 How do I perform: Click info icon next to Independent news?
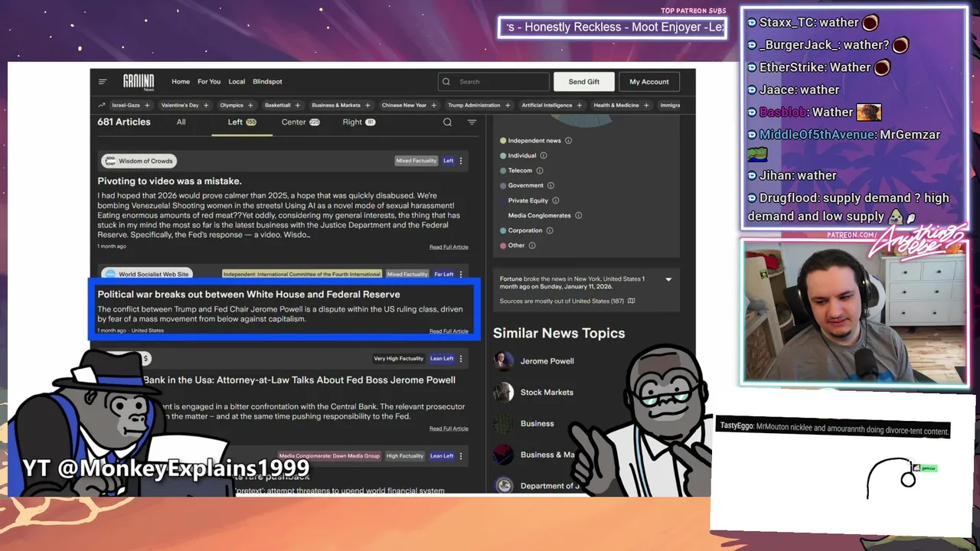568,141
